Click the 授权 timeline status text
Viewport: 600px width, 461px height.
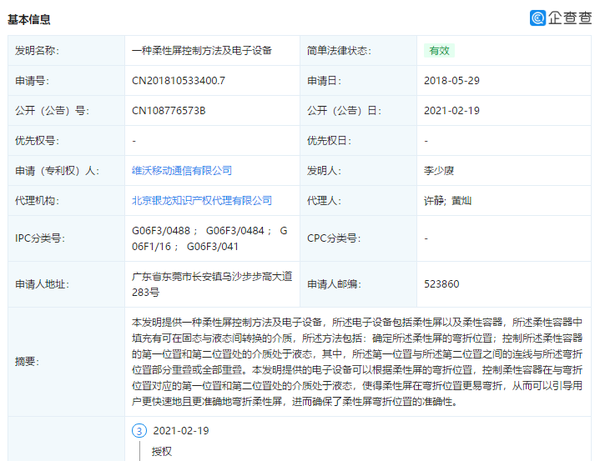(x=161, y=451)
